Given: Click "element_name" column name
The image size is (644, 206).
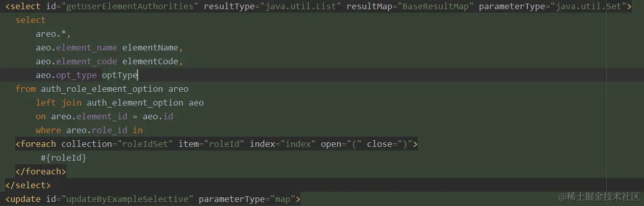Looking at the screenshot, I should (87, 47).
